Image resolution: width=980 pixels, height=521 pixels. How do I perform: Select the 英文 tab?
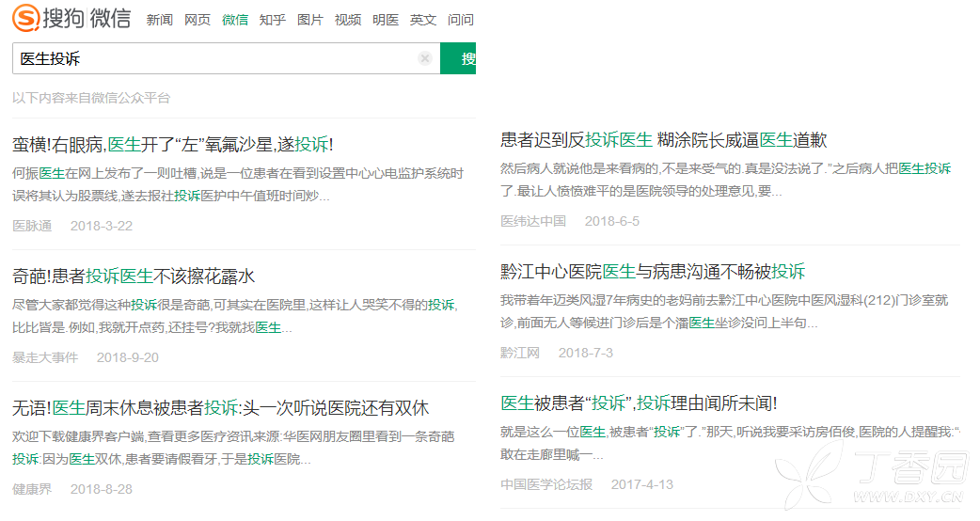click(x=423, y=20)
